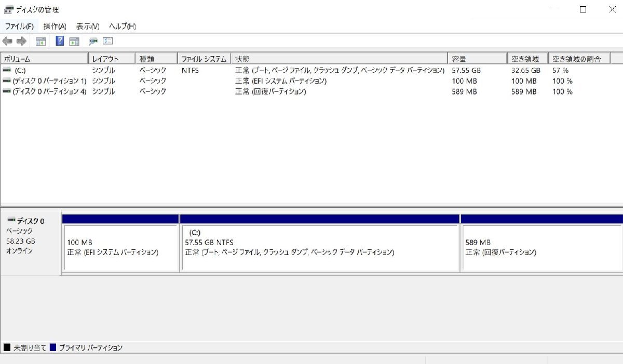Close the Disk Management window
This screenshot has width=623, height=364.
click(612, 9)
